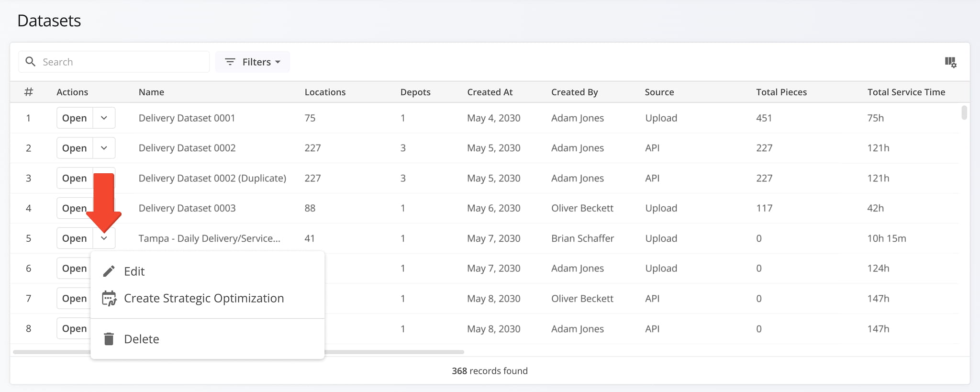Screen dimensions: 980x392
Task: Click the 117 total pieces value
Action: 764,208
